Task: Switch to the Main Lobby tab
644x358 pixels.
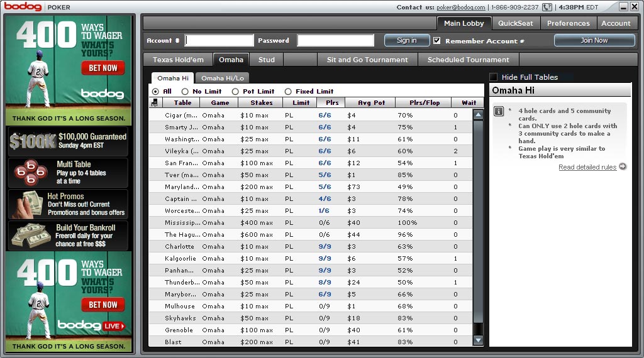Action: 464,23
